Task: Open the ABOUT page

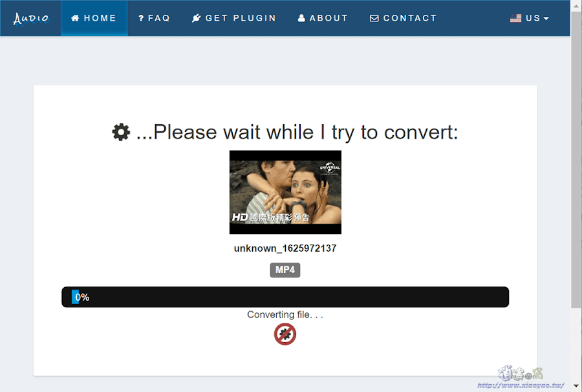Action: tap(323, 18)
